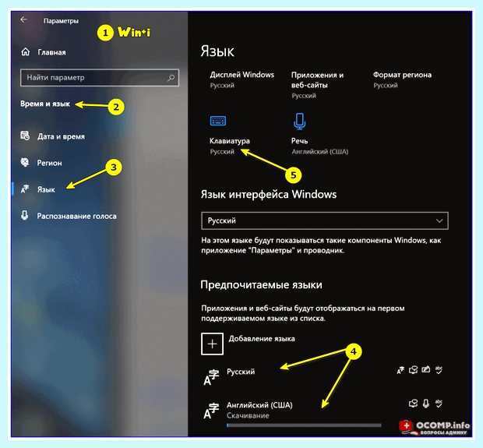This screenshot has height=448, width=483.
Task: Click text-to-speech icon in Английский row
Action: [413, 404]
